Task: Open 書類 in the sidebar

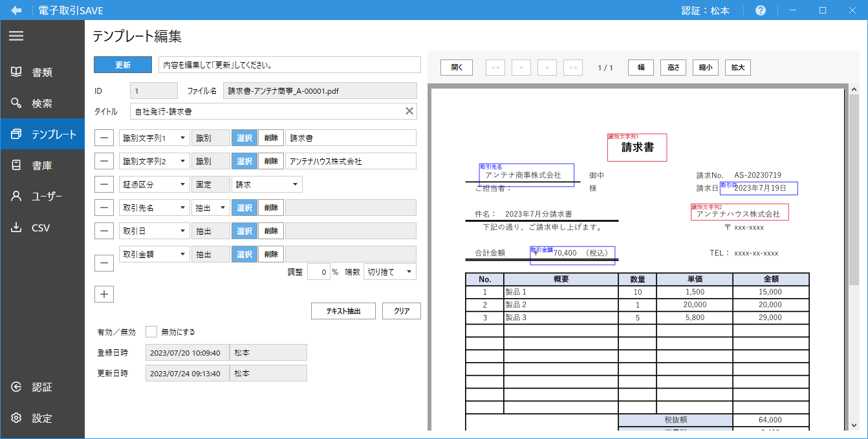Action: [42, 72]
